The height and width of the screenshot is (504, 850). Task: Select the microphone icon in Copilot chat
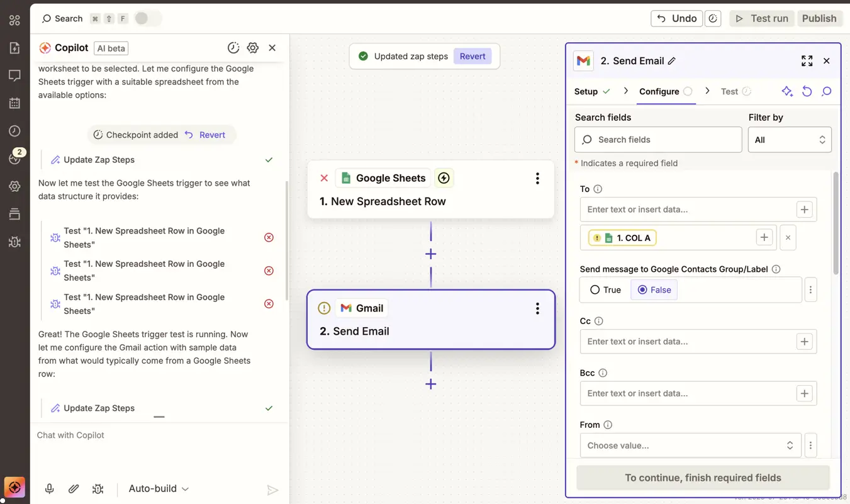point(50,488)
